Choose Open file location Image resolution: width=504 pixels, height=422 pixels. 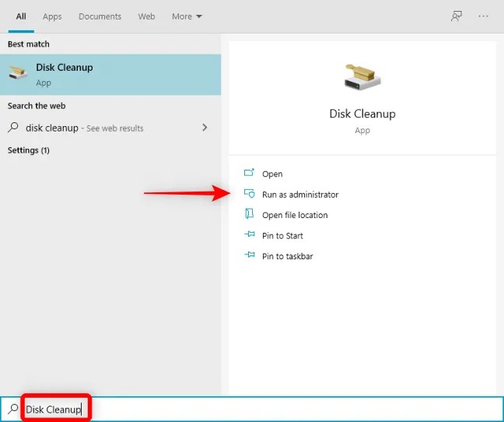point(295,215)
